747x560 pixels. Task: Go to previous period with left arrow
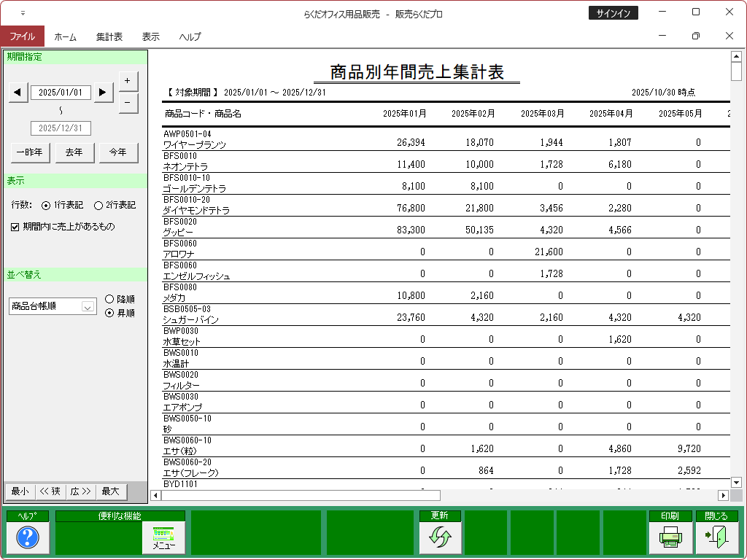click(x=19, y=92)
